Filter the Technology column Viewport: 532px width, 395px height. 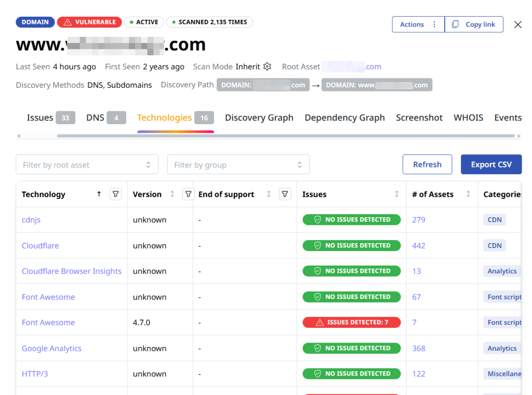tap(115, 194)
